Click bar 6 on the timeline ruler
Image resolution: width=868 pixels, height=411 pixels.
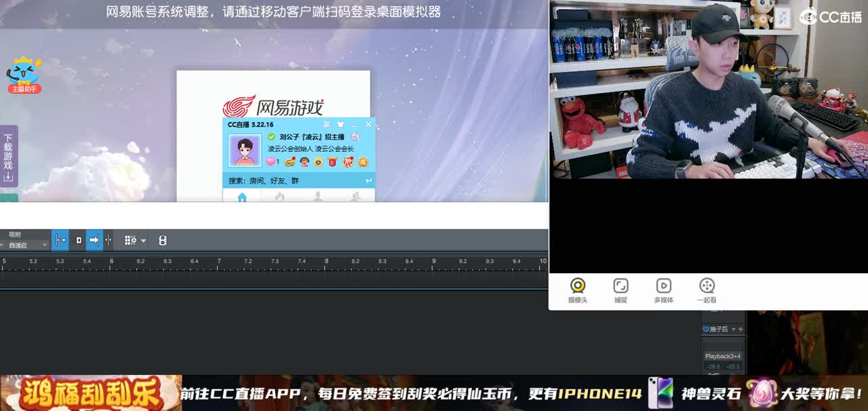[x=111, y=261]
